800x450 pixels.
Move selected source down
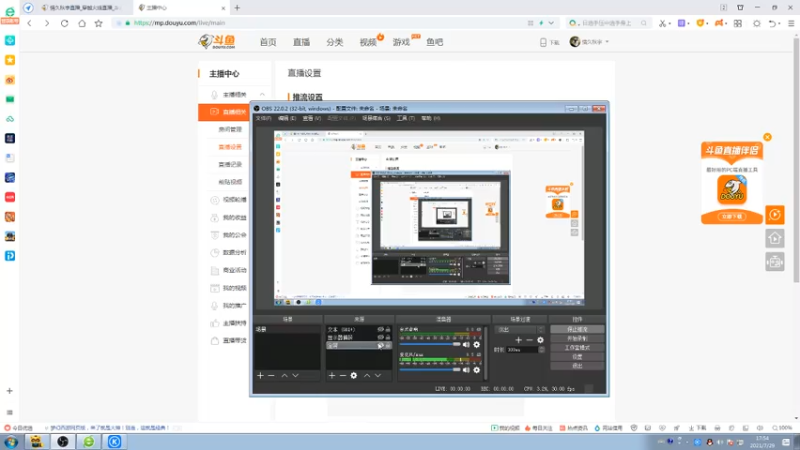(x=378, y=376)
